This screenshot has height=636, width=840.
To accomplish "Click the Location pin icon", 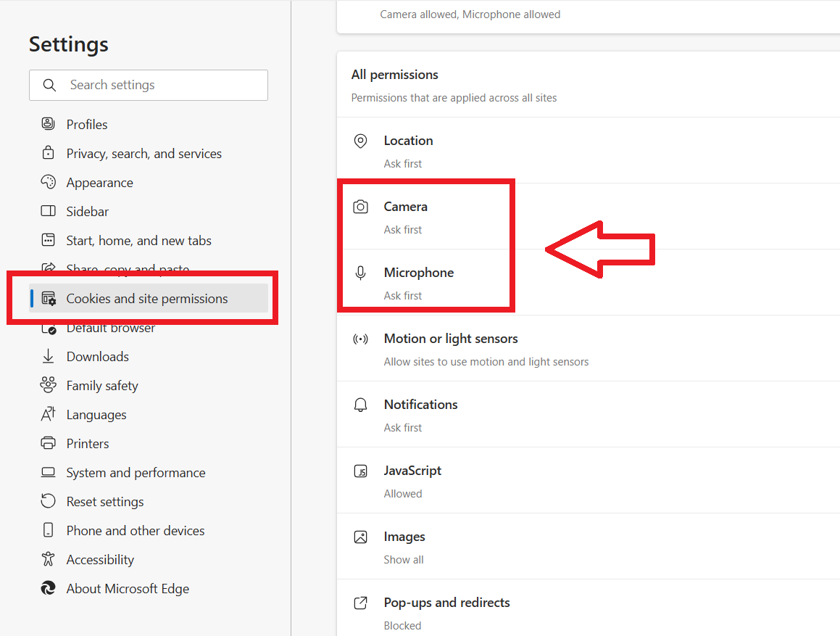I will pyautogui.click(x=360, y=141).
